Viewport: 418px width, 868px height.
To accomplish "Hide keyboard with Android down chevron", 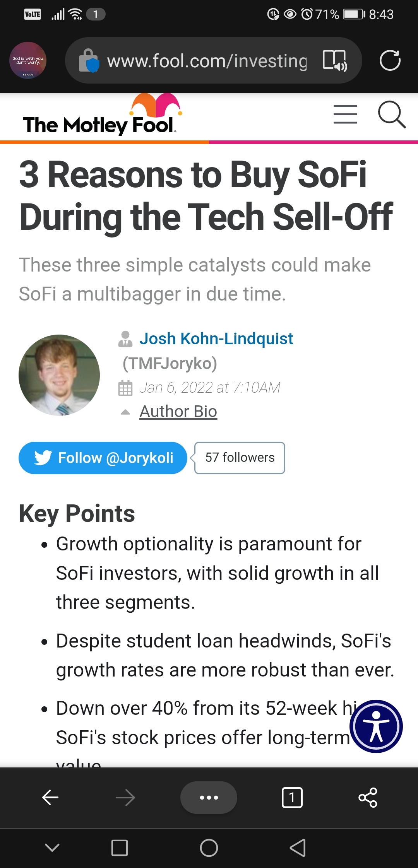I will [x=52, y=848].
